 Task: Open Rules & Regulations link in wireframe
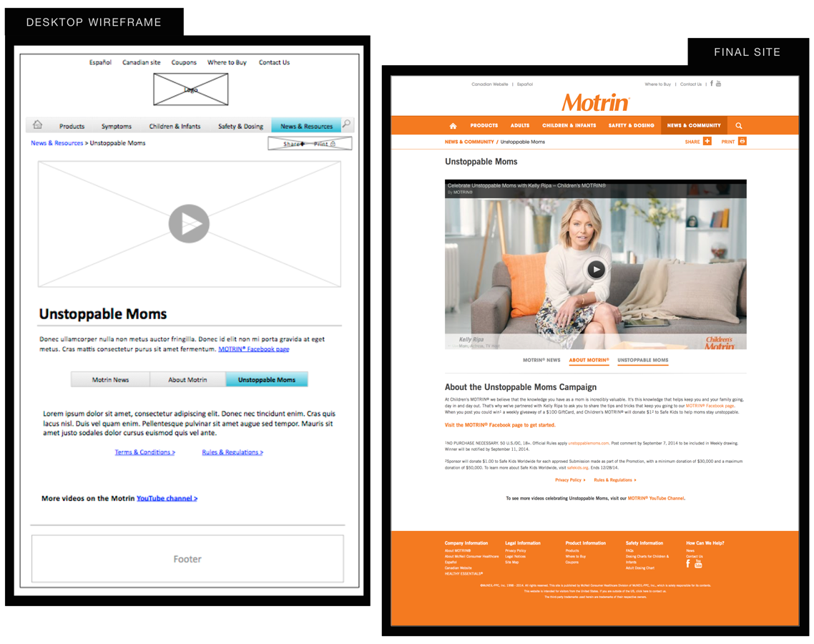[232, 452]
